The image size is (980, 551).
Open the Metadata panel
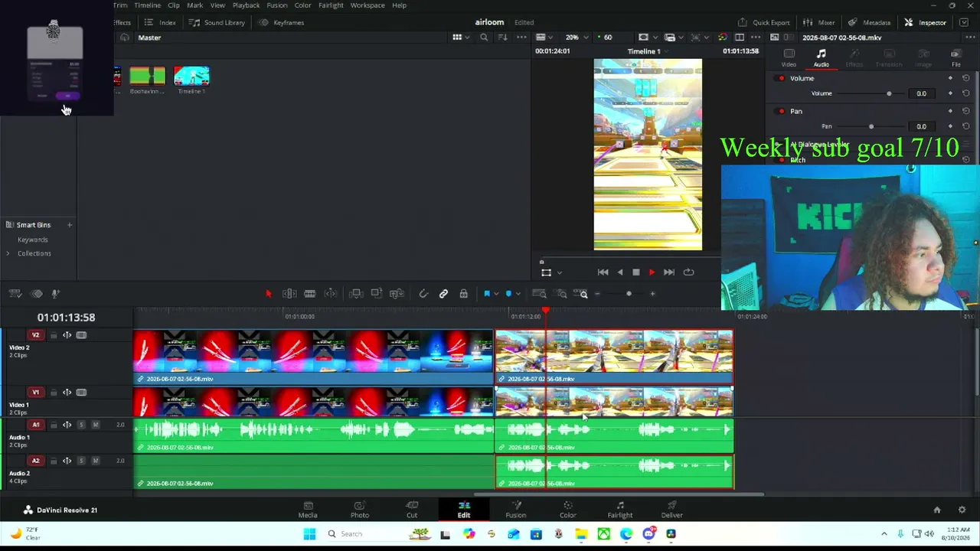point(869,22)
